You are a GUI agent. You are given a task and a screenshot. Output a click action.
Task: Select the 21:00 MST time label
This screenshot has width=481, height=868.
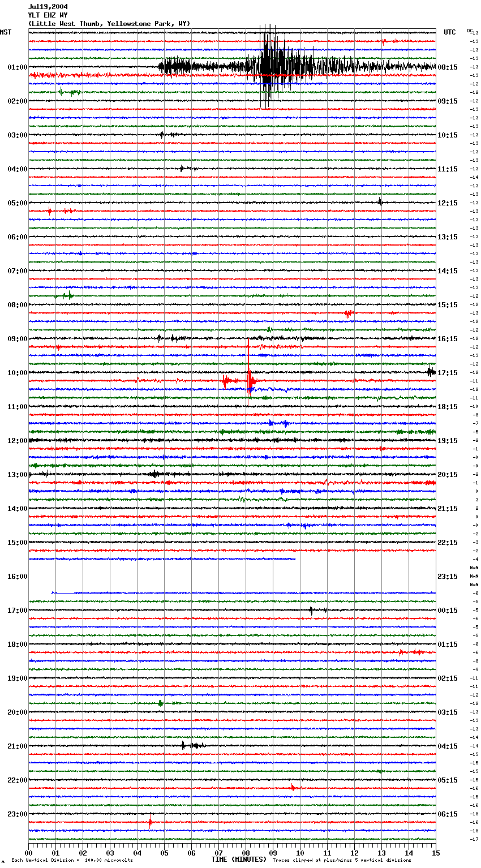[18, 746]
